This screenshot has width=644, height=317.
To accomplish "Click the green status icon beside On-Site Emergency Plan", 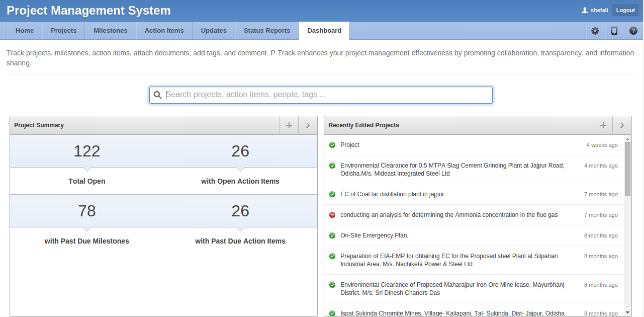I will [x=332, y=235].
